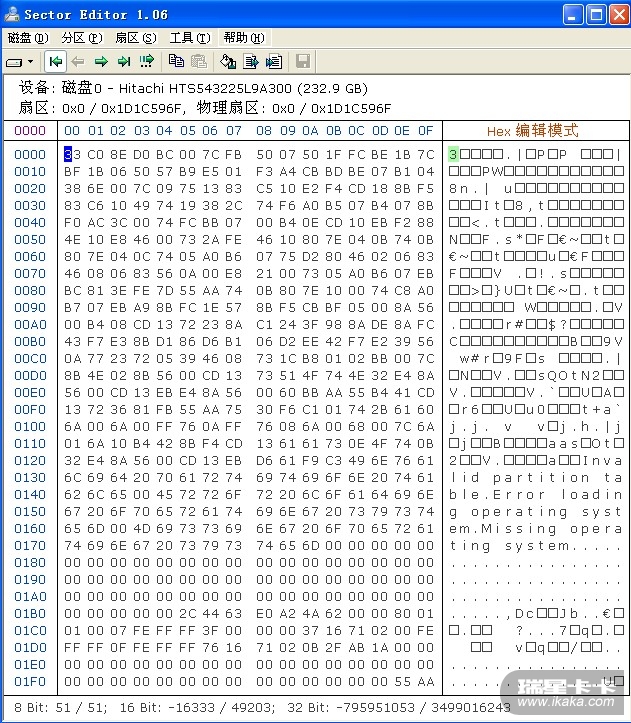Go to the previous sector
The width and height of the screenshot is (631, 723).
pyautogui.click(x=78, y=61)
